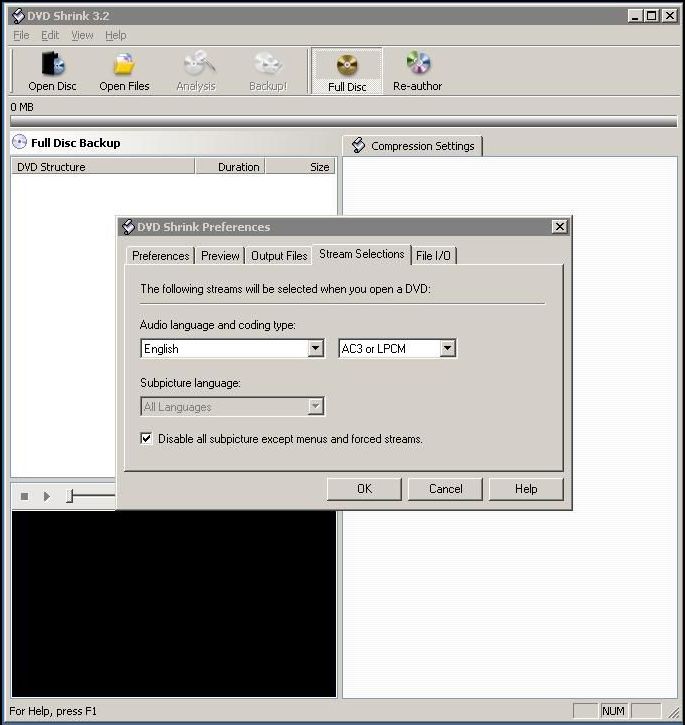Click the Analysis toolbar icon
Viewport: 685px width, 725px height.
(x=198, y=63)
